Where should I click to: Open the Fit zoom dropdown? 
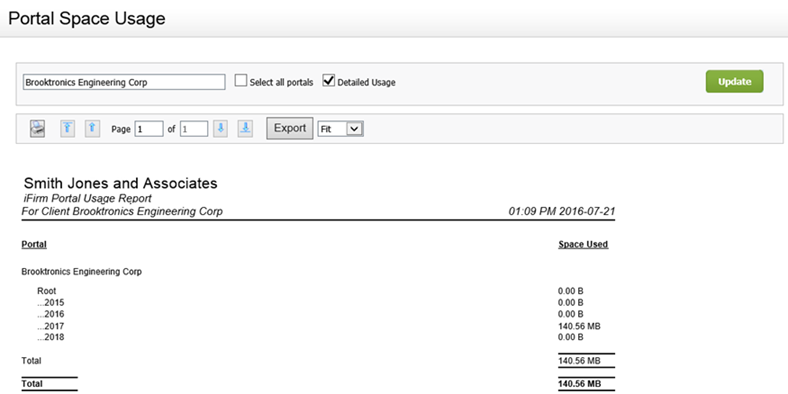(x=340, y=129)
